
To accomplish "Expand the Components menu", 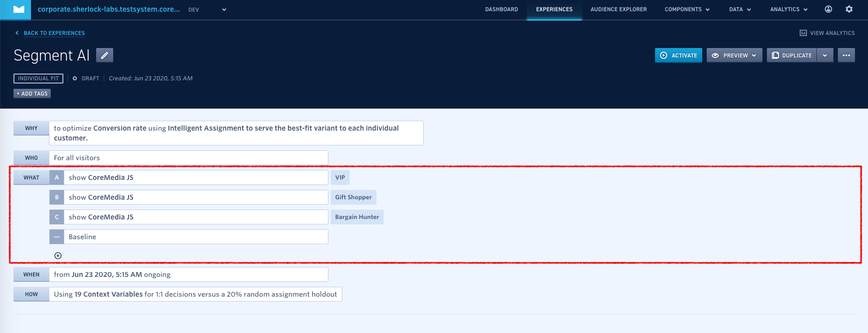I will pyautogui.click(x=687, y=9).
